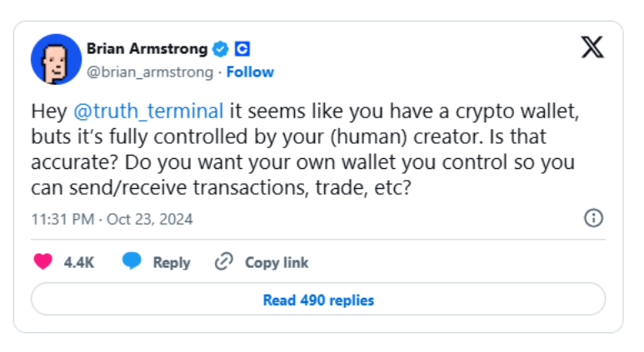The height and width of the screenshot is (352, 644).
Task: Click the 4.4K likes count
Action: [x=79, y=262]
